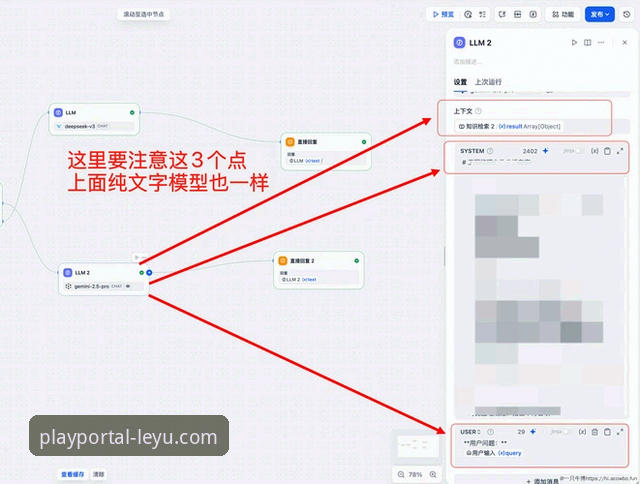
Task: Expand the SYSTEM prompt editor to fullscreen
Action: pos(620,151)
